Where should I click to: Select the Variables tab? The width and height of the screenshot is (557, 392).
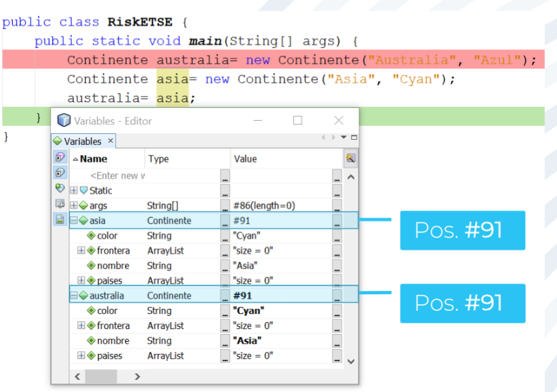(82, 141)
